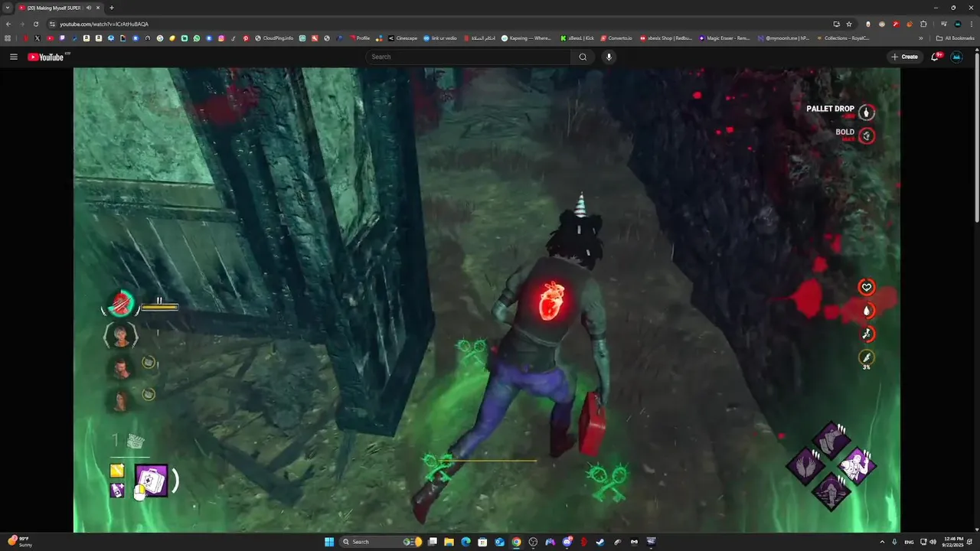Click the ENG language indicator

[x=909, y=542]
